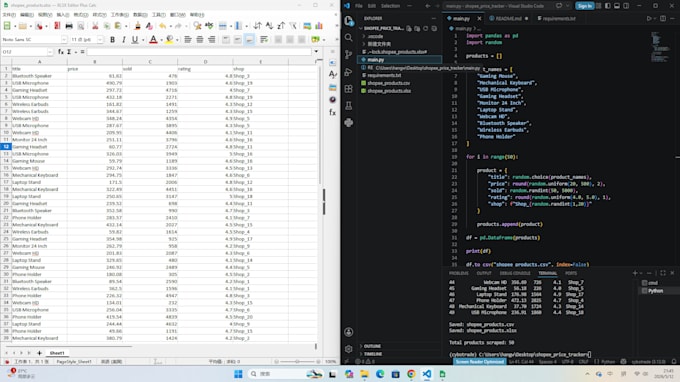Click the Insert Image icon
The image size is (680, 382).
[x=307, y=26]
